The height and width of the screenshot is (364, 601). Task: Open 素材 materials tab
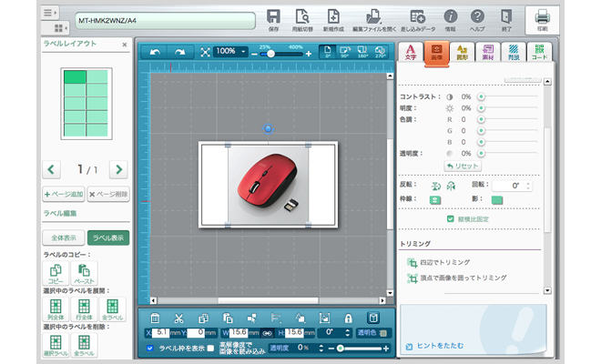pyautogui.click(x=487, y=53)
